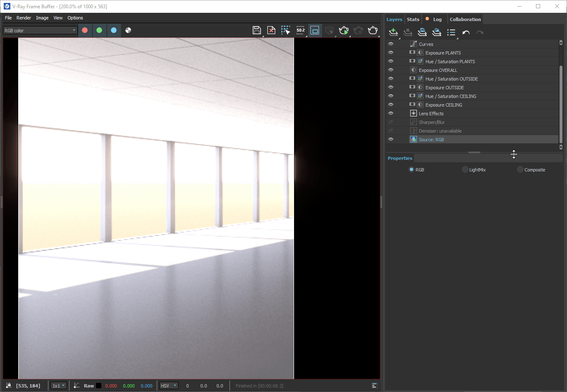Start interactive rendering with teapot play icon
This screenshot has height=392, width=567.
[x=344, y=30]
